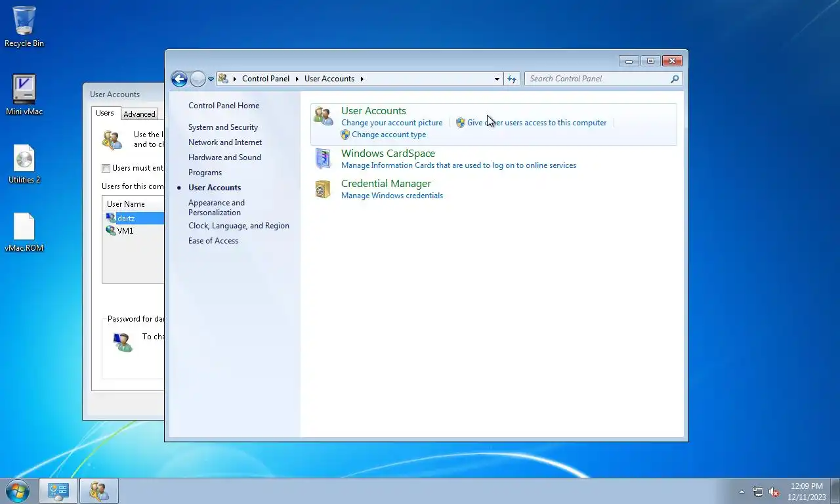Viewport: 840px width, 504px height.
Task: Click the Control Panel taskbar button
Action: pyautogui.click(x=58, y=491)
